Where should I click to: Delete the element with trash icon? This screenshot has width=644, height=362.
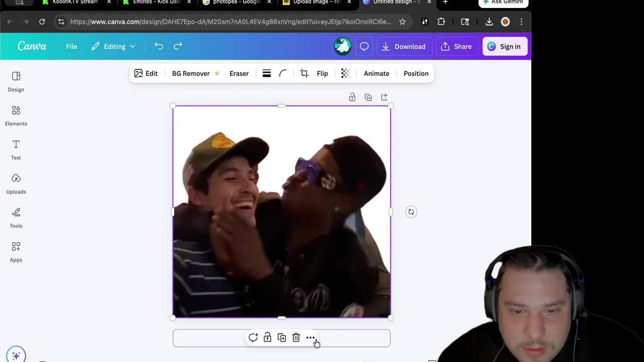pos(296,338)
